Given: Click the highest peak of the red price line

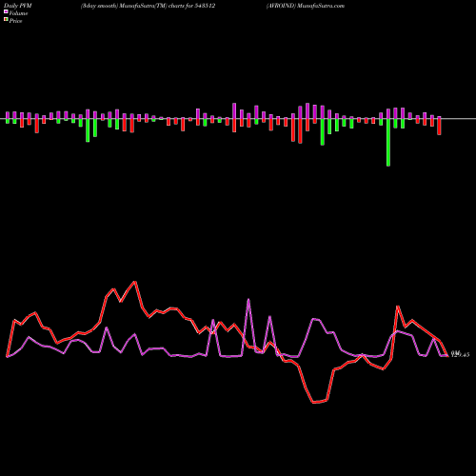Looking at the screenshot, I should 135,282.
